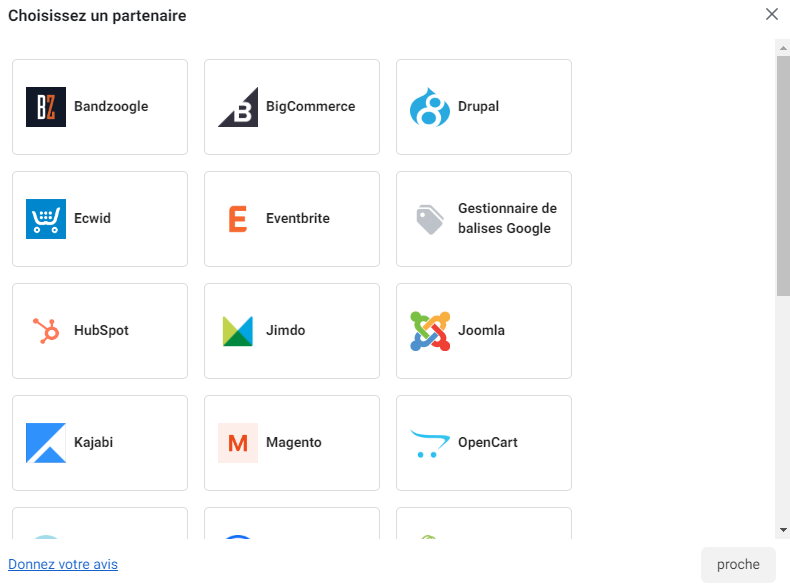This screenshot has height=585, width=790.
Task: Select the Google tag manager tag icon
Action: tap(430, 219)
